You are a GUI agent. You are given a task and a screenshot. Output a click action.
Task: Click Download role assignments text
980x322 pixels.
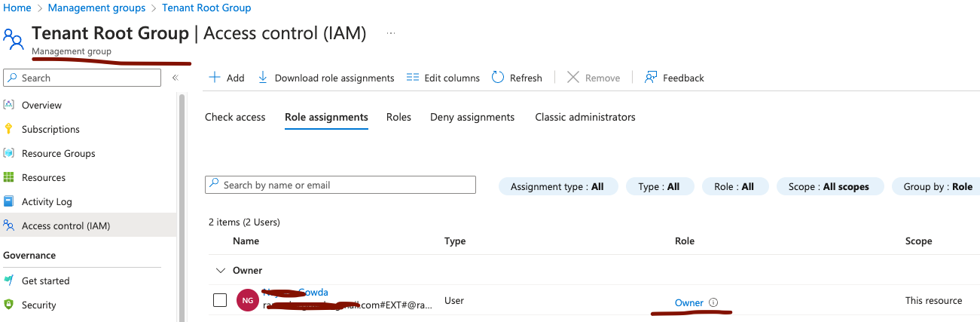[x=334, y=78]
